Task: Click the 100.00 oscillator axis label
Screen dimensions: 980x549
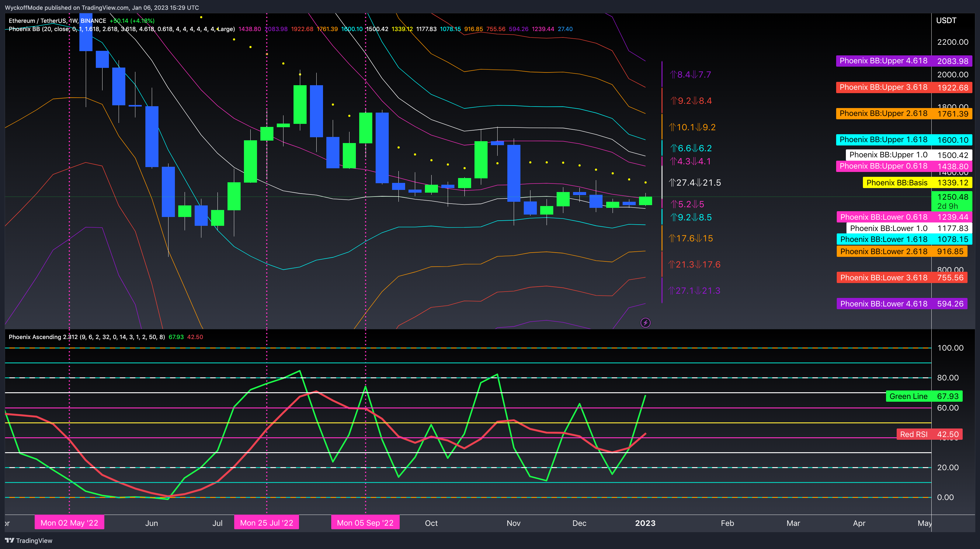Action: coord(950,348)
